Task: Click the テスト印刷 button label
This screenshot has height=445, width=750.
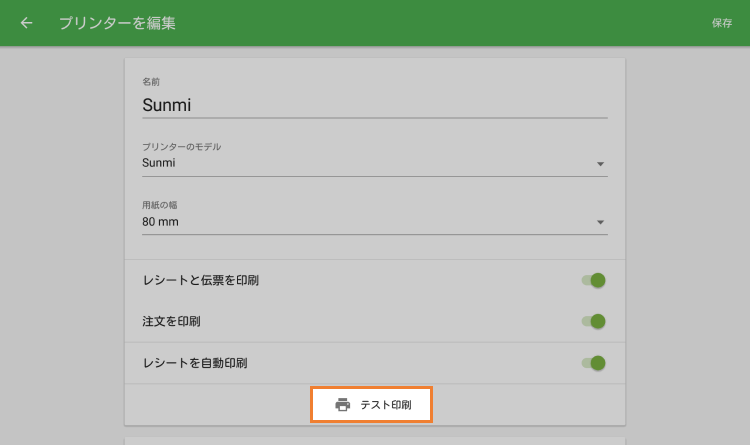Action: point(386,405)
